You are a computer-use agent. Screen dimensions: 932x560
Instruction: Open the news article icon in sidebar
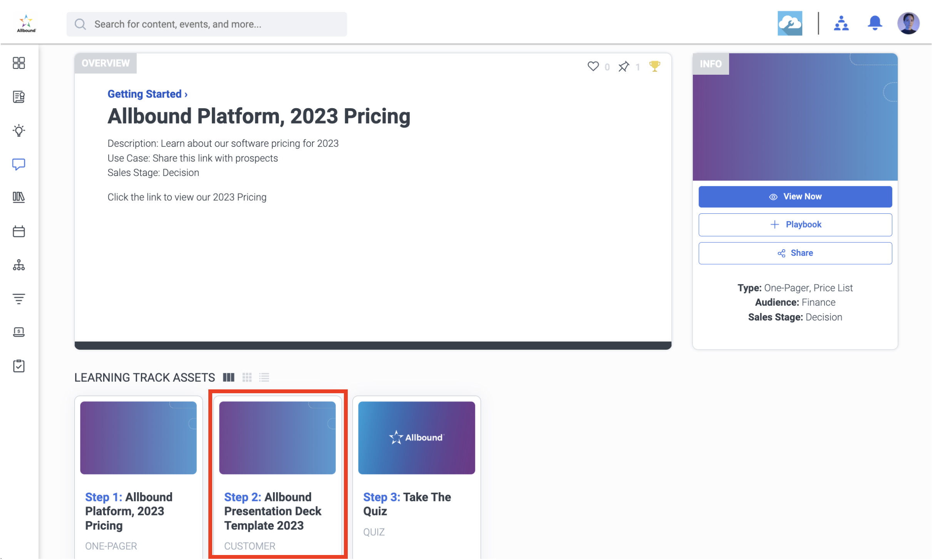pyautogui.click(x=19, y=97)
